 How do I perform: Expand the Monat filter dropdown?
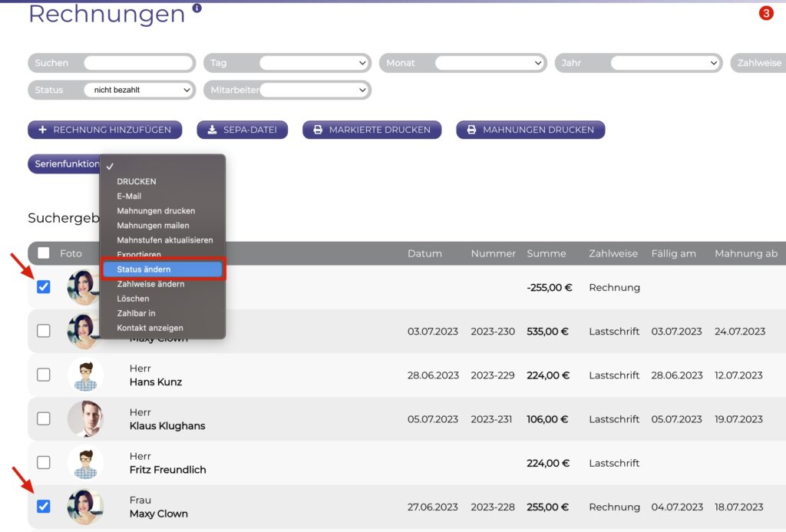coord(489,63)
